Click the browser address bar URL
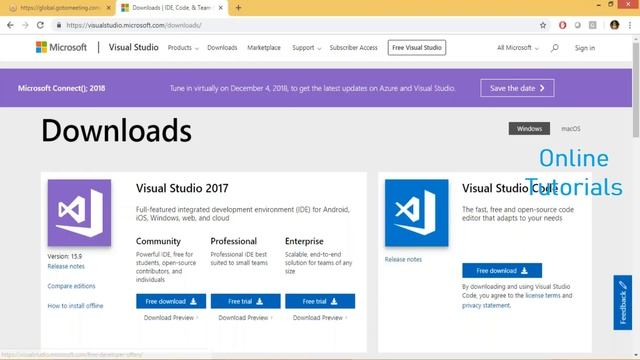 coord(134,25)
